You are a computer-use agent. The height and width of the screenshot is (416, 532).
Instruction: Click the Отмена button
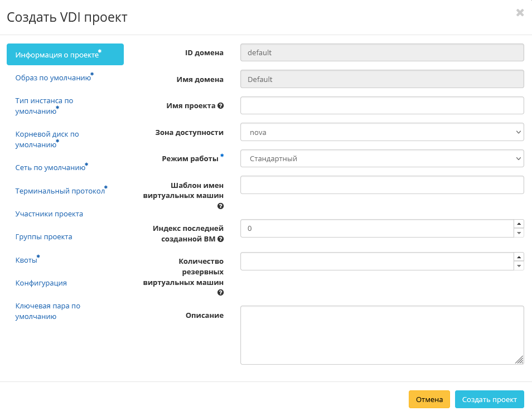click(429, 399)
